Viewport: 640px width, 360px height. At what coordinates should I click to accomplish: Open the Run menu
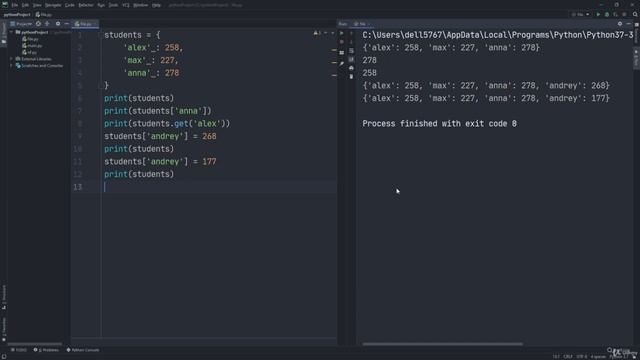tap(101, 5)
